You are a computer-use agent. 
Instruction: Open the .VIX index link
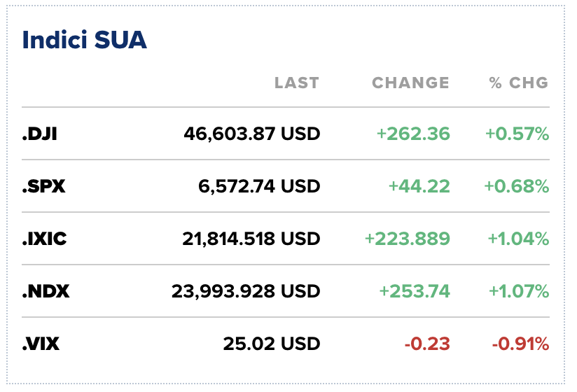(40, 344)
